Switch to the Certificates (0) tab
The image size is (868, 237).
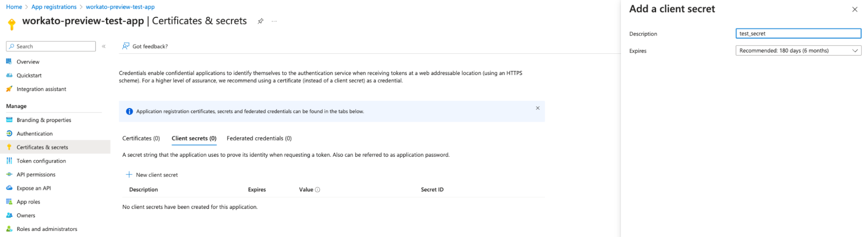pos(141,138)
